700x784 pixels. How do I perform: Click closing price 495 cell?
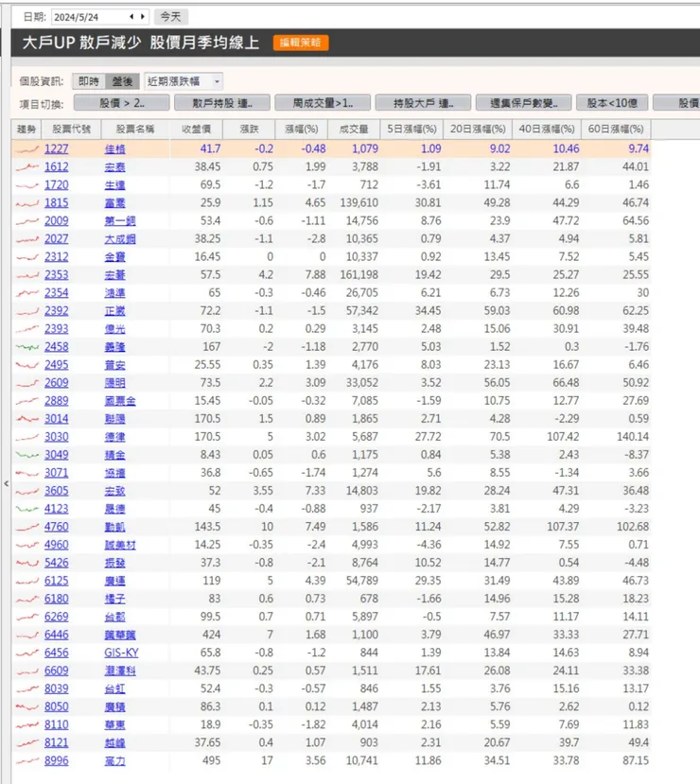[x=212, y=761]
